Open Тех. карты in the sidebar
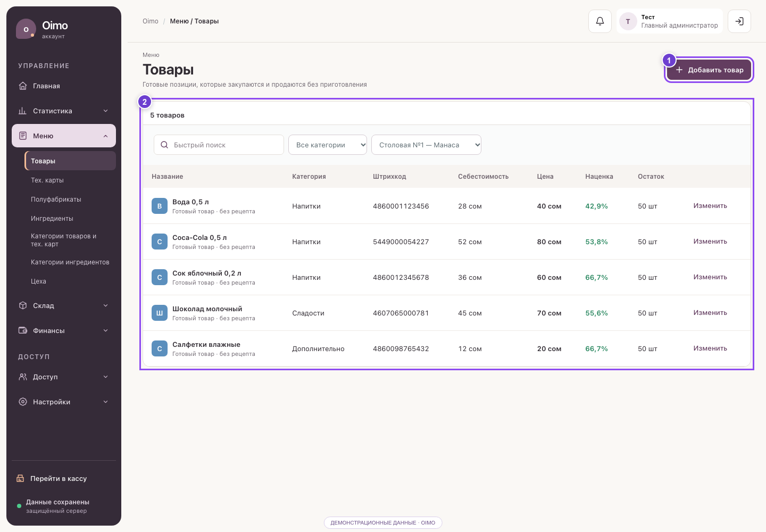 [70, 180]
